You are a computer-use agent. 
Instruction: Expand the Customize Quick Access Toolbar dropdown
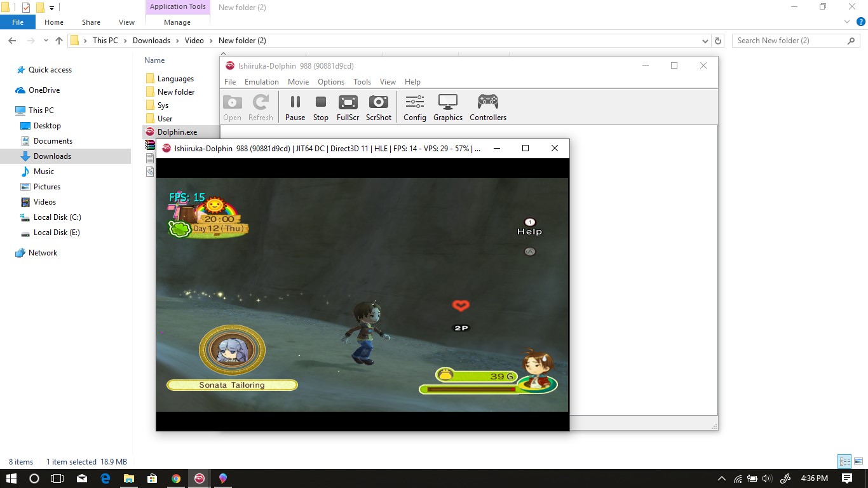52,8
